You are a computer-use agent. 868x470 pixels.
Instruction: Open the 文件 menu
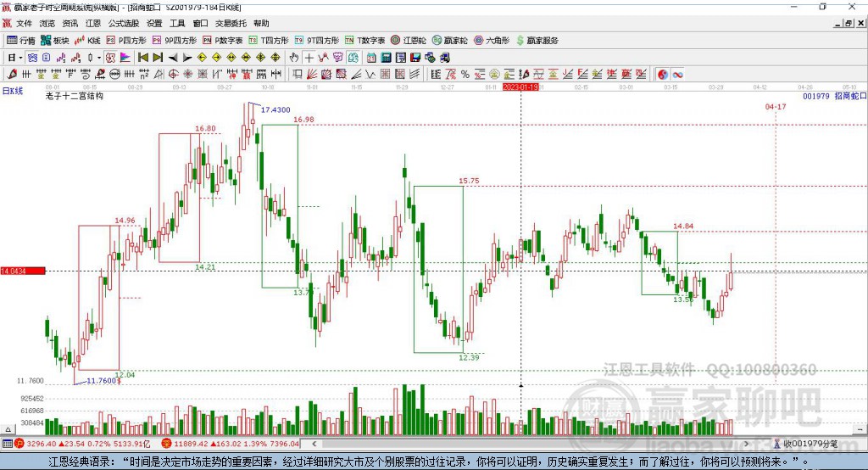pos(24,23)
